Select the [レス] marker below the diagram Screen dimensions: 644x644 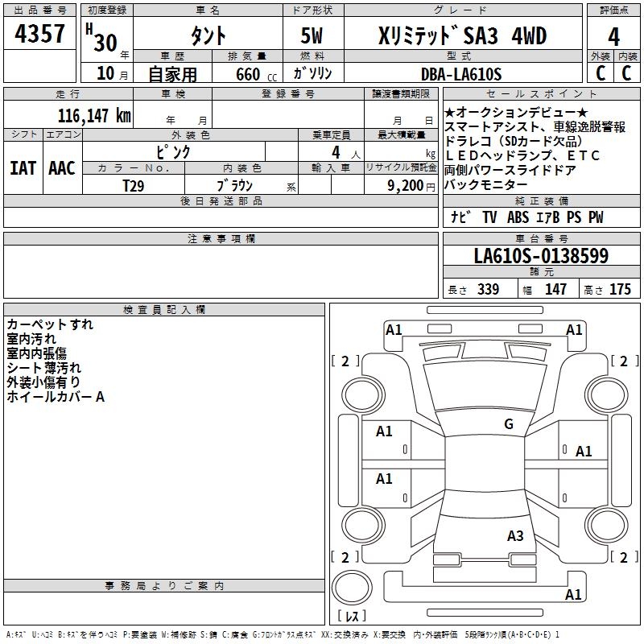tap(352, 616)
